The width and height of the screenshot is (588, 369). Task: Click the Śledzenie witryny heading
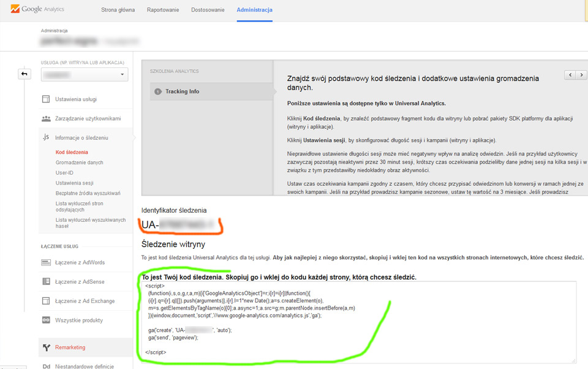coord(173,244)
